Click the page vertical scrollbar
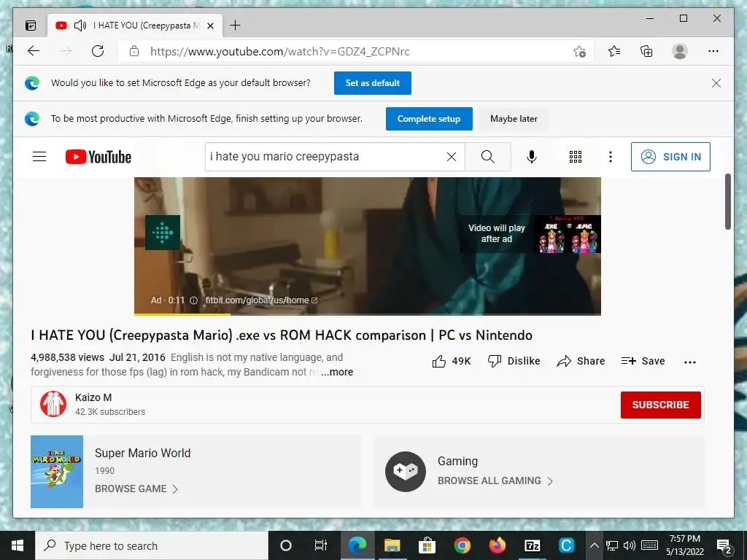Image resolution: width=747 pixels, height=560 pixels. (728, 201)
